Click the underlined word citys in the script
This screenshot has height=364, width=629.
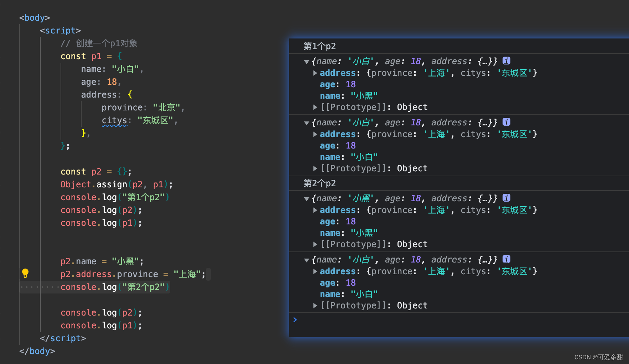pos(114,120)
